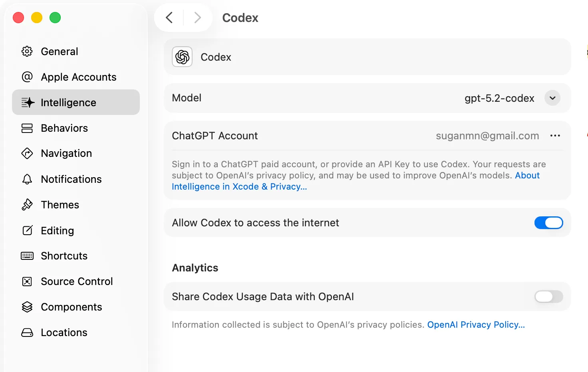
Task: Click the Navigation diamond arrow icon
Action: pos(27,153)
